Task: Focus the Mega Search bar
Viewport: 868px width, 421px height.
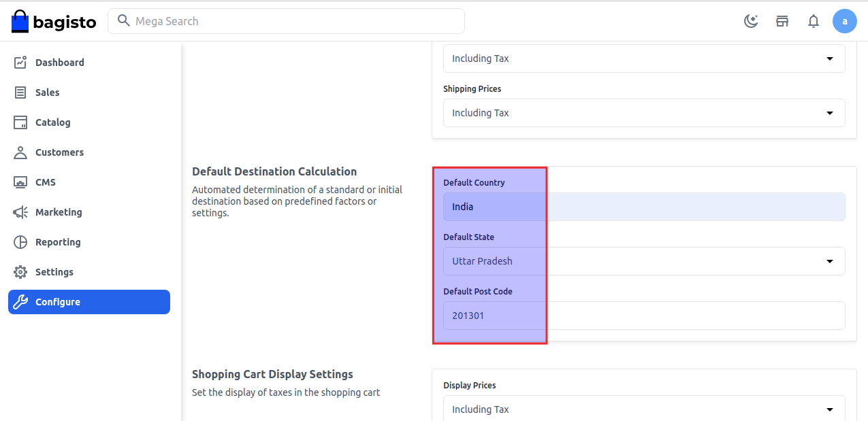Action: [286, 21]
